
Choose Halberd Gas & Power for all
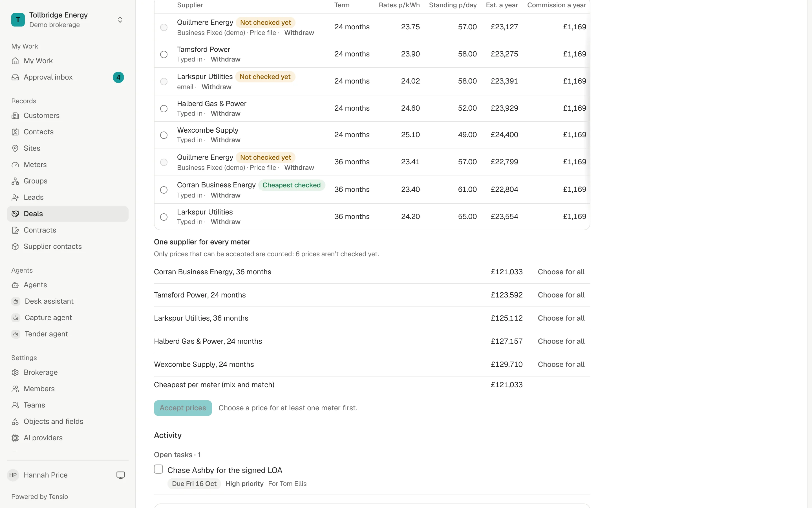[x=561, y=341]
